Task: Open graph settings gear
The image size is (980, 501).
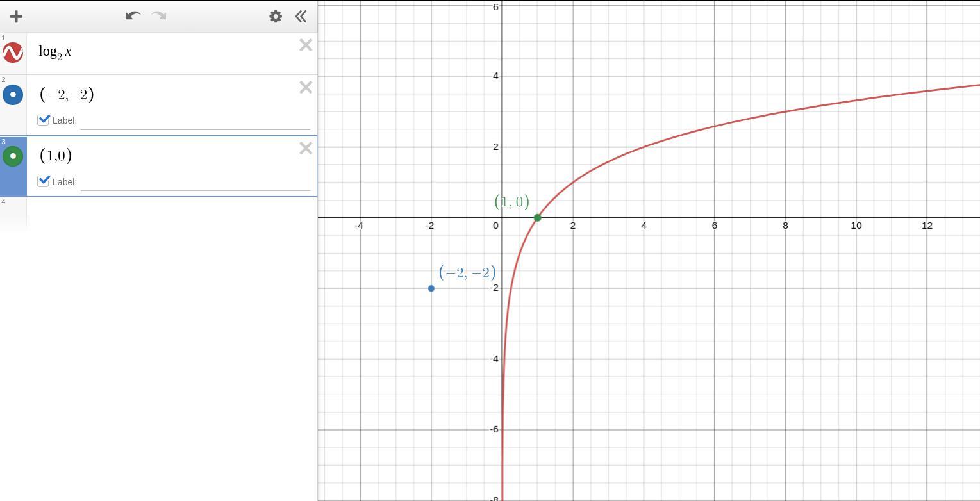Action: (276, 17)
